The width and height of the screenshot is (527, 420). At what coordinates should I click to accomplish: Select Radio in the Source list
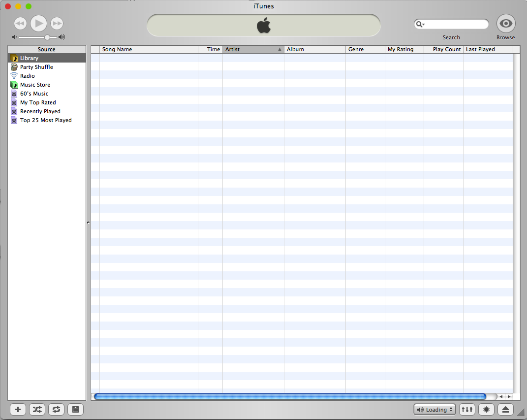point(47,76)
